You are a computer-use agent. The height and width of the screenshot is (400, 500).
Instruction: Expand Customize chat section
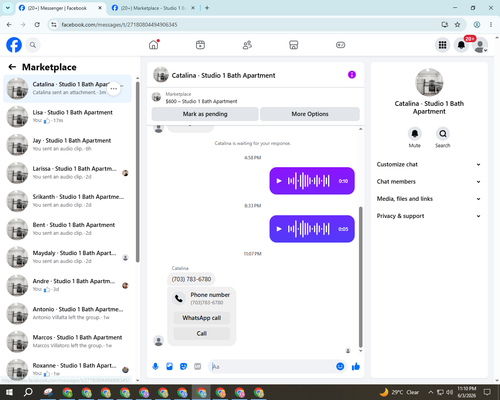429,164
